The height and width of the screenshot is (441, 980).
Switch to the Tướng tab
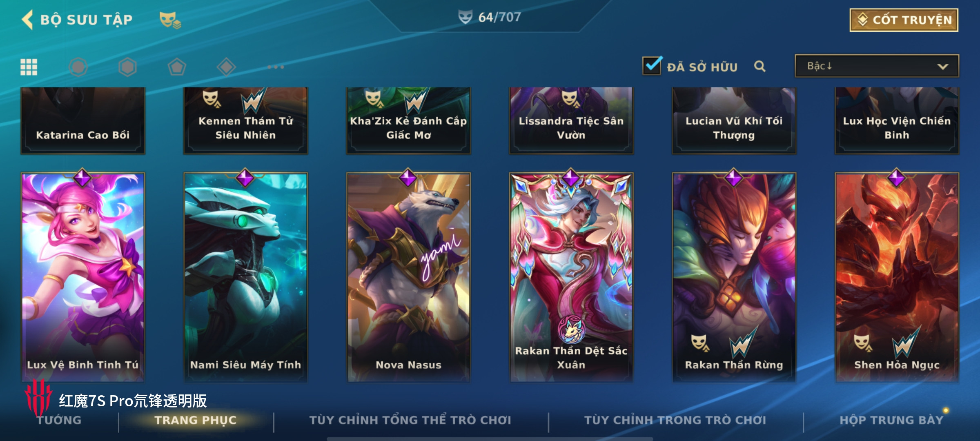[x=59, y=420]
